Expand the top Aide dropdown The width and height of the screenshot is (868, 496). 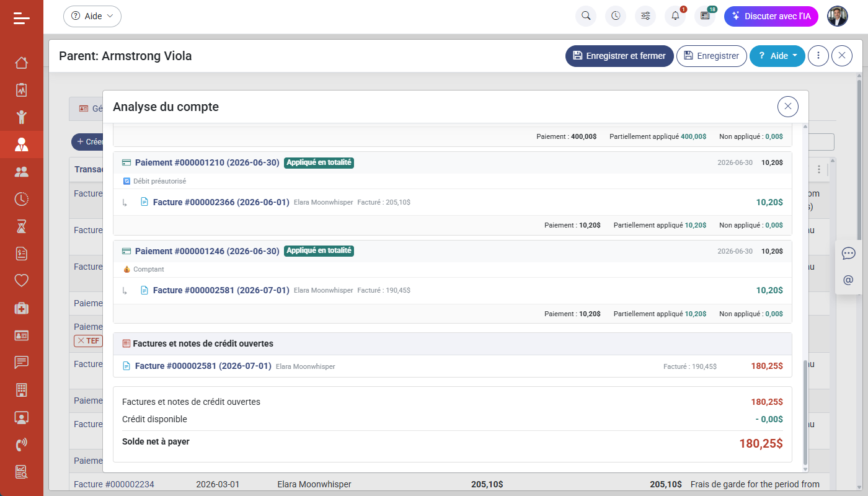(x=92, y=16)
